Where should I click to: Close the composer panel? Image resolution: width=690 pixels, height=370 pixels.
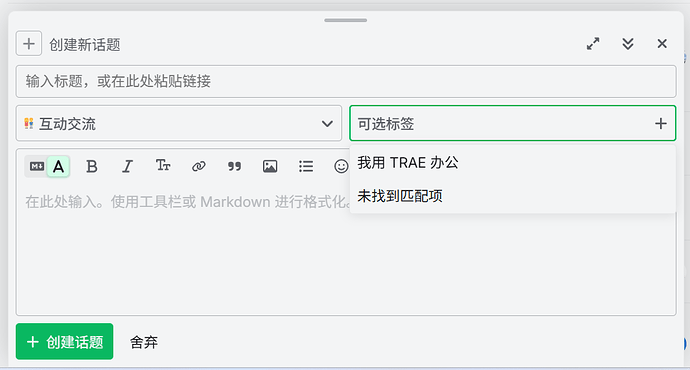click(x=662, y=44)
